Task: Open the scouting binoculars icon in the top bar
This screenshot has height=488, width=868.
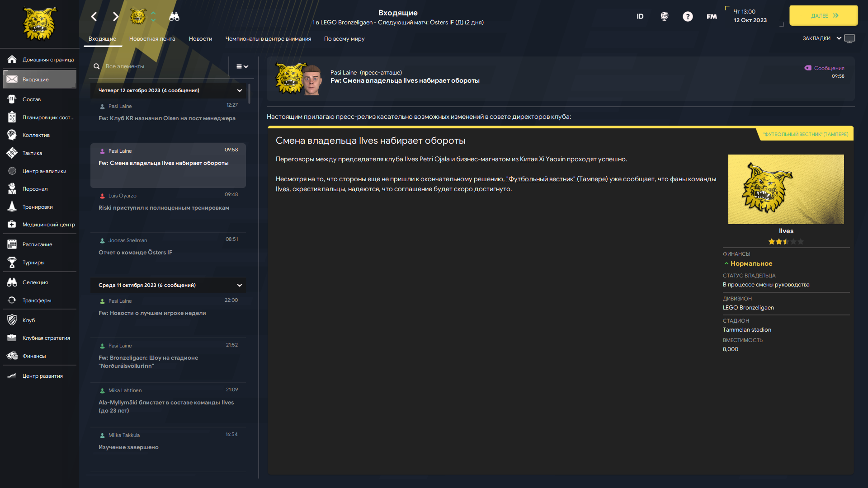Action: [174, 17]
